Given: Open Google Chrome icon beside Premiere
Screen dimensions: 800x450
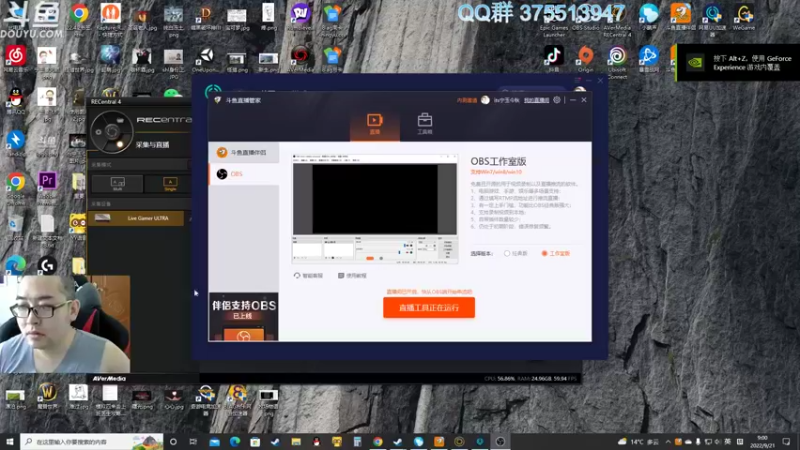Looking at the screenshot, I should pyautogui.click(x=16, y=184).
